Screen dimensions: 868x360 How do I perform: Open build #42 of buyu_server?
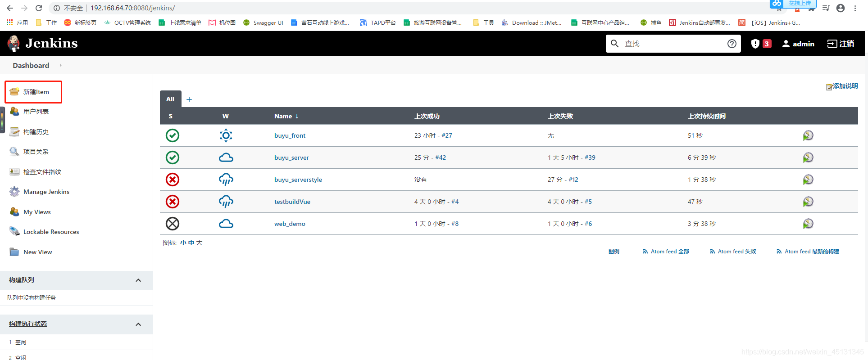tap(441, 157)
